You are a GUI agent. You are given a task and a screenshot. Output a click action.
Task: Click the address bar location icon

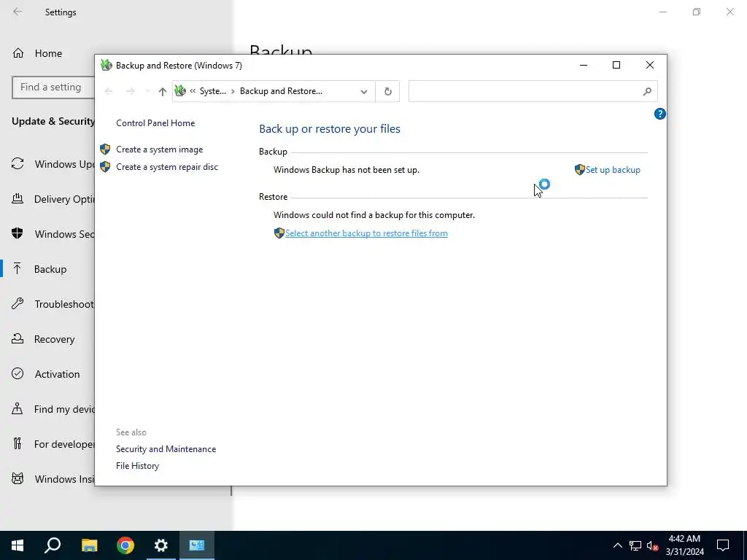tap(180, 90)
